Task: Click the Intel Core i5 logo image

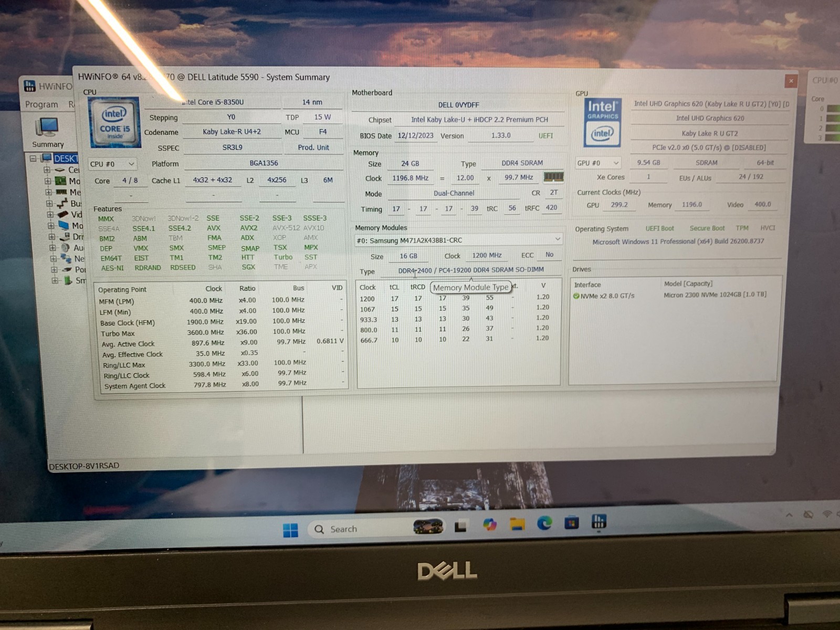Action: pos(114,122)
